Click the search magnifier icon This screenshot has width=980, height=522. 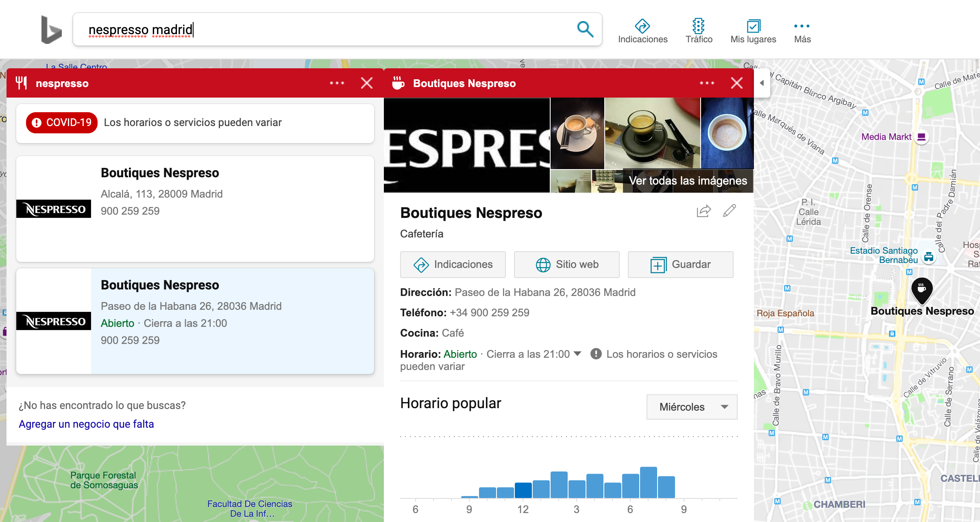585,29
